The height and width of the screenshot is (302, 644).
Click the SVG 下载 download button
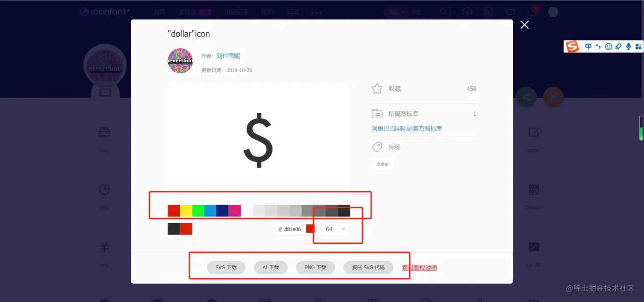[226, 267]
